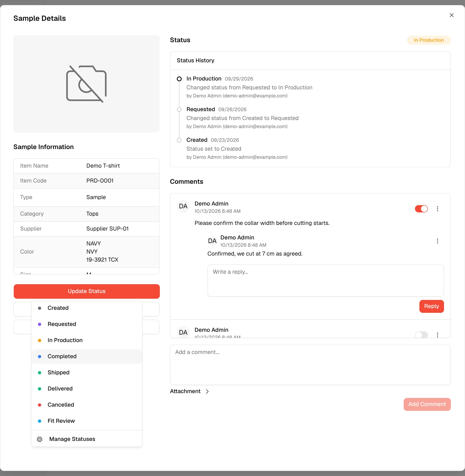Screen dimensions: 465x476
Task: Click the Manage Statuses gear icon
Action: pyautogui.click(x=40, y=439)
